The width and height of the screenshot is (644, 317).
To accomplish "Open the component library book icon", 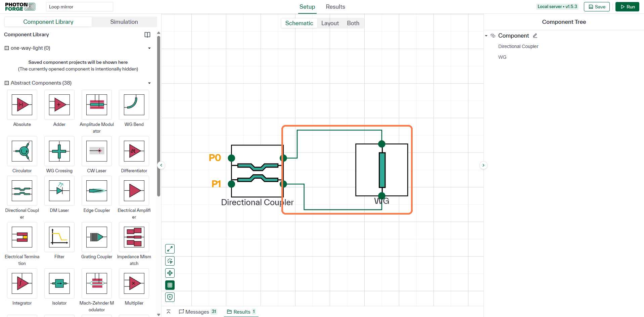I will pos(147,35).
